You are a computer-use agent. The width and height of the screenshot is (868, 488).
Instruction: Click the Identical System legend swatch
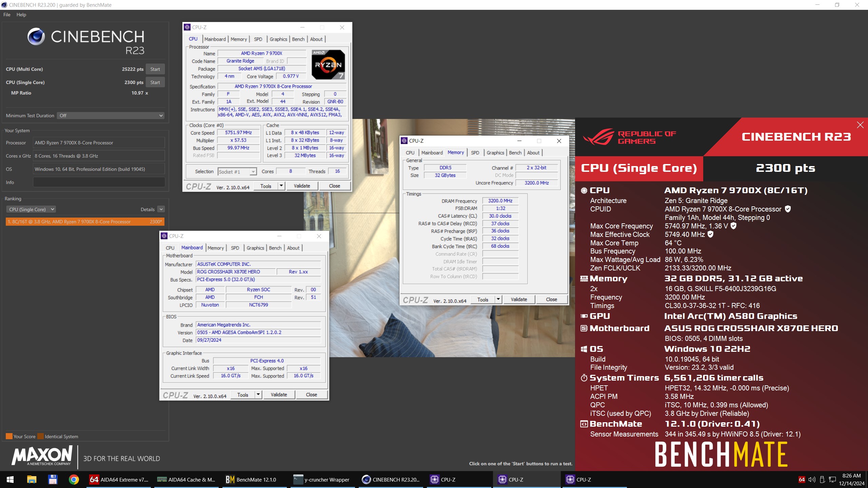[41, 436]
